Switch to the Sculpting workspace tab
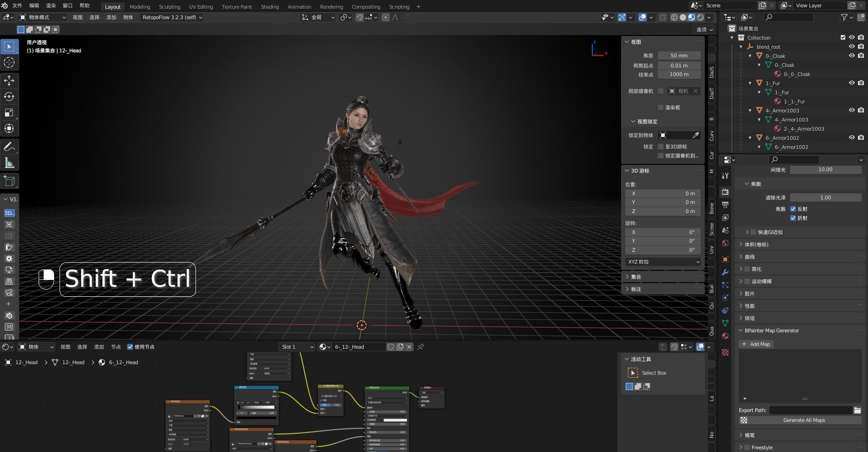The width and height of the screenshot is (868, 452). (169, 7)
